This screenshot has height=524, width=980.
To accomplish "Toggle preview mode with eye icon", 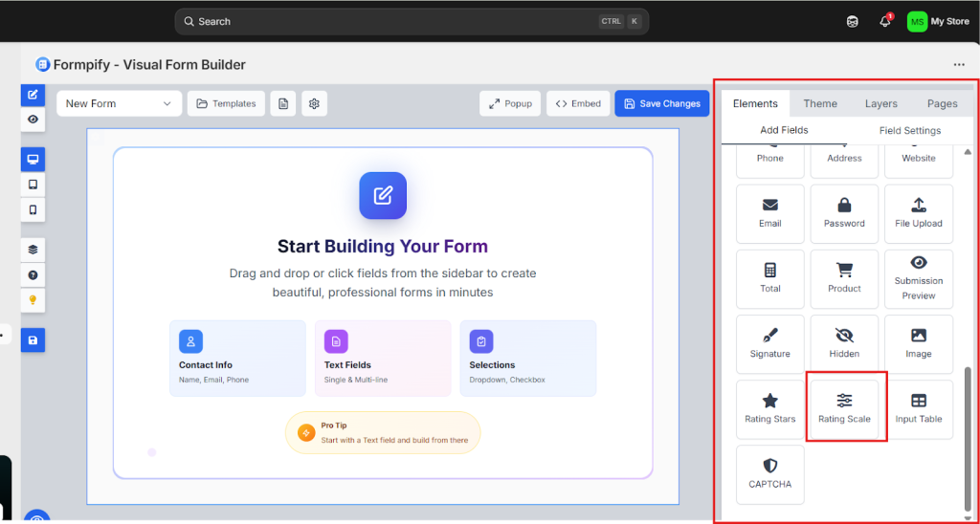I will pos(33,120).
